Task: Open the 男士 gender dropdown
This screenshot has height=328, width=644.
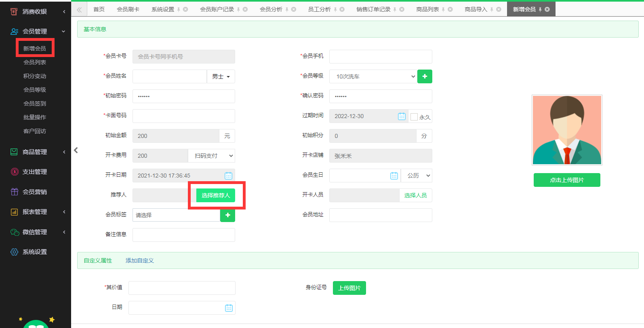Action: coord(221,76)
